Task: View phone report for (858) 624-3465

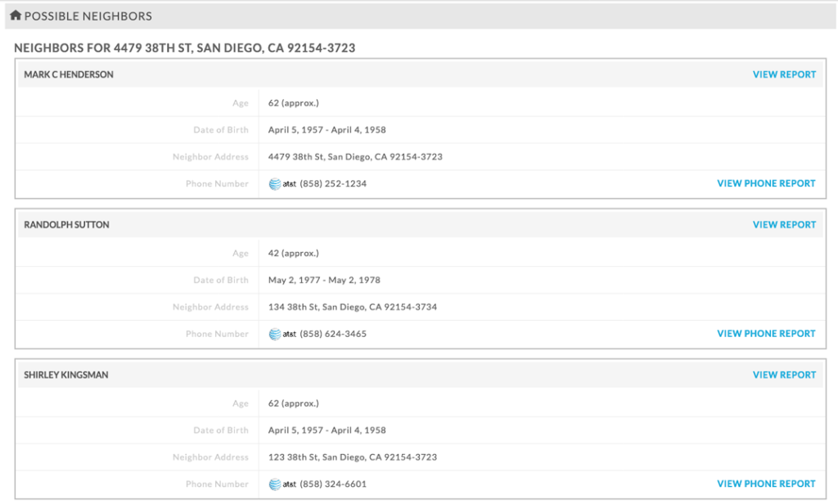Action: 766,334
